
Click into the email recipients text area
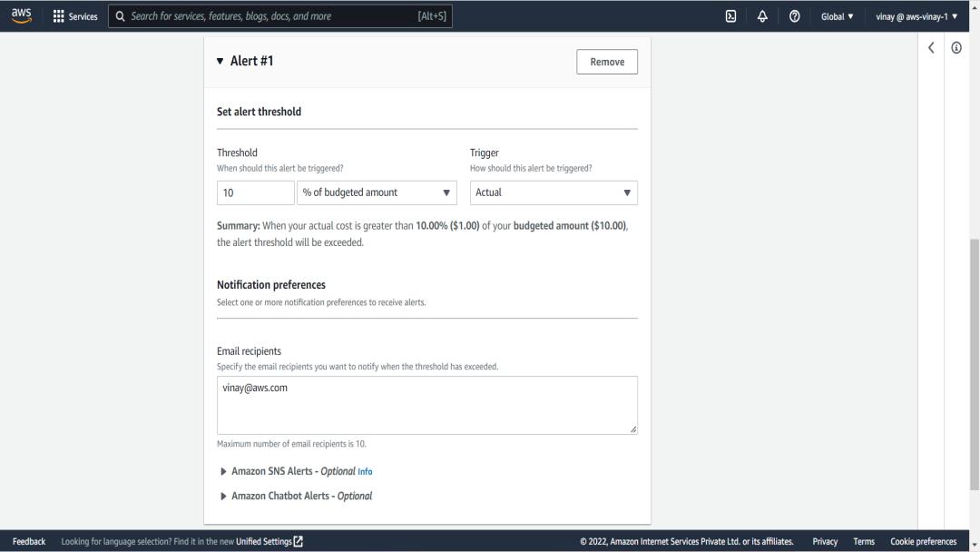[426, 405]
